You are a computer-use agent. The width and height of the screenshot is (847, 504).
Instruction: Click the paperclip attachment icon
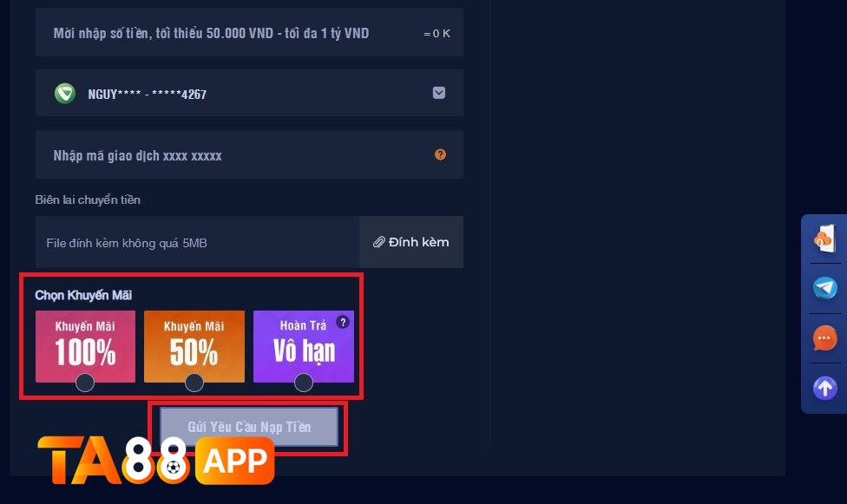point(379,242)
